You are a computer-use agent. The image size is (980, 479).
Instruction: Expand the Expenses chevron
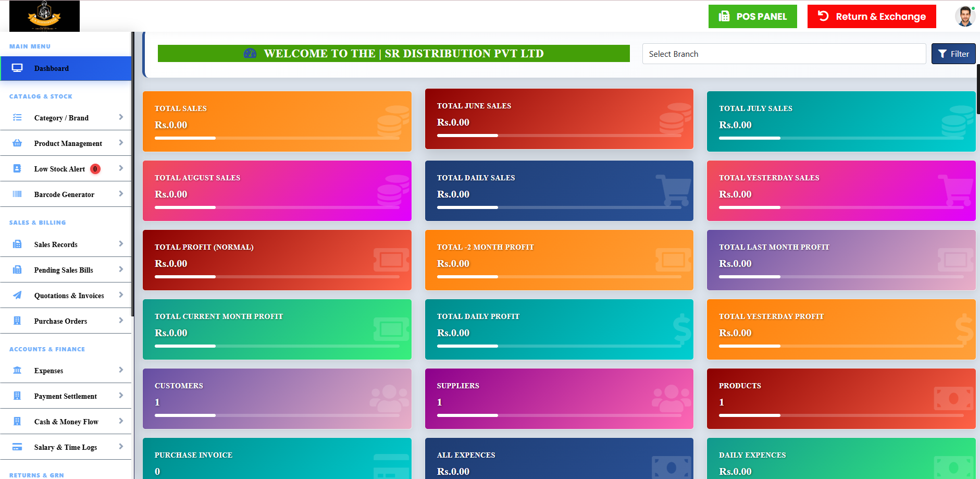(121, 370)
